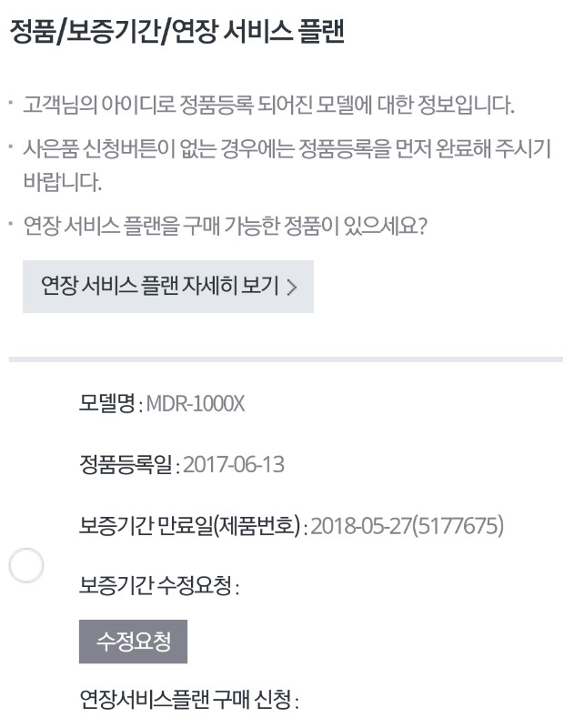This screenshot has width=574, height=728.
Task: Open 연장 서비스 플랜 자세히 보기
Action: pos(167,287)
